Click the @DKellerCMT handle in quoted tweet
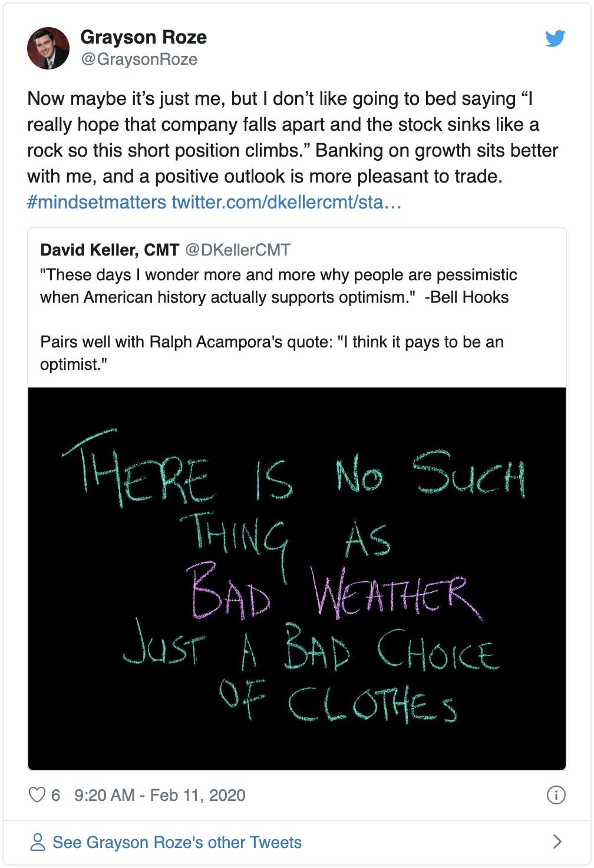Viewport: 594px width, 868px height. click(237, 250)
